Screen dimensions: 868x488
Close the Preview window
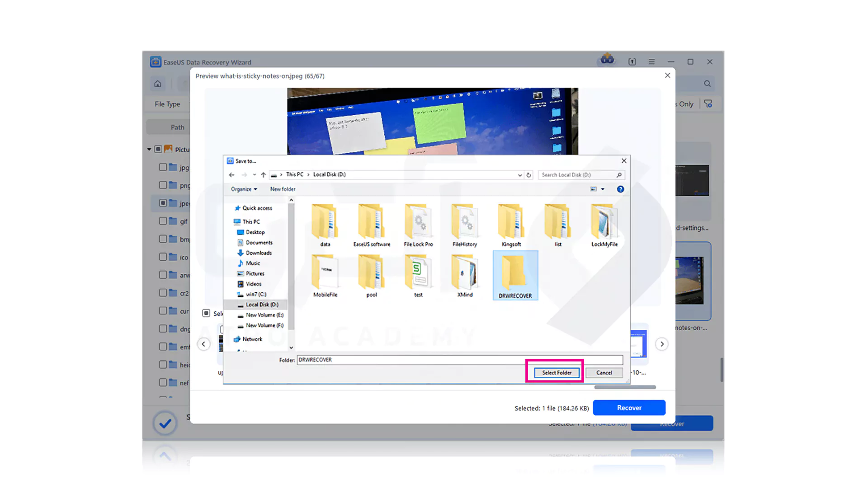coord(667,75)
